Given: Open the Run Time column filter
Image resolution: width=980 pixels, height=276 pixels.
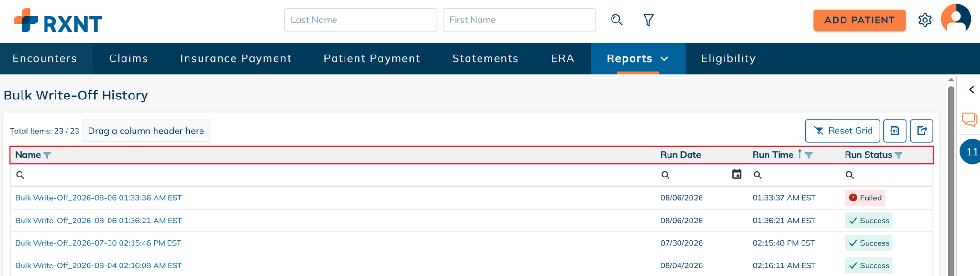Looking at the screenshot, I should point(809,155).
